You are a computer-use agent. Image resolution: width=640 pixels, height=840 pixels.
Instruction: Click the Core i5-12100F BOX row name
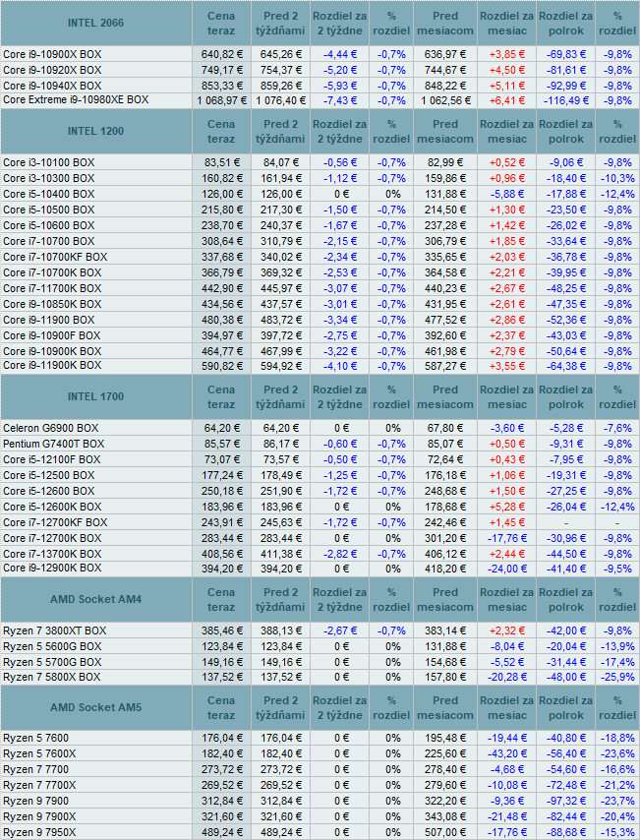(x=51, y=459)
